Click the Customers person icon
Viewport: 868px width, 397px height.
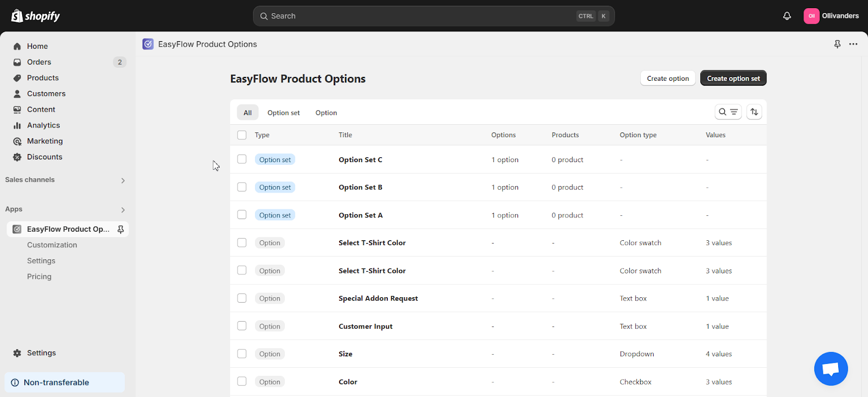tap(17, 93)
